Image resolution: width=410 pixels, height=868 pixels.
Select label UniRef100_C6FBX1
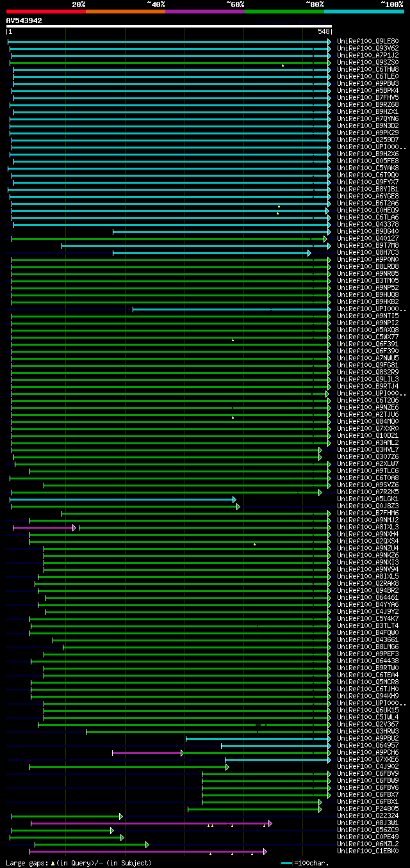coord(368,802)
